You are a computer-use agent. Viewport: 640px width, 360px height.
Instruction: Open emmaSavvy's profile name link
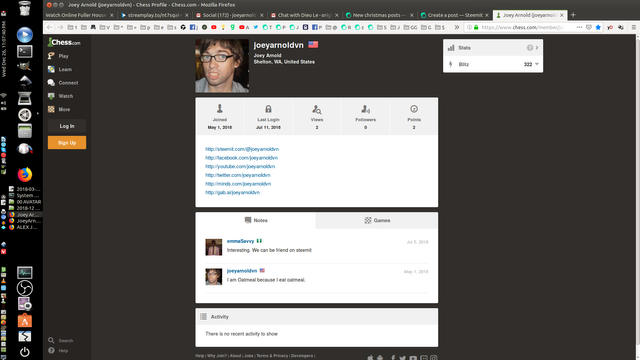pos(240,241)
